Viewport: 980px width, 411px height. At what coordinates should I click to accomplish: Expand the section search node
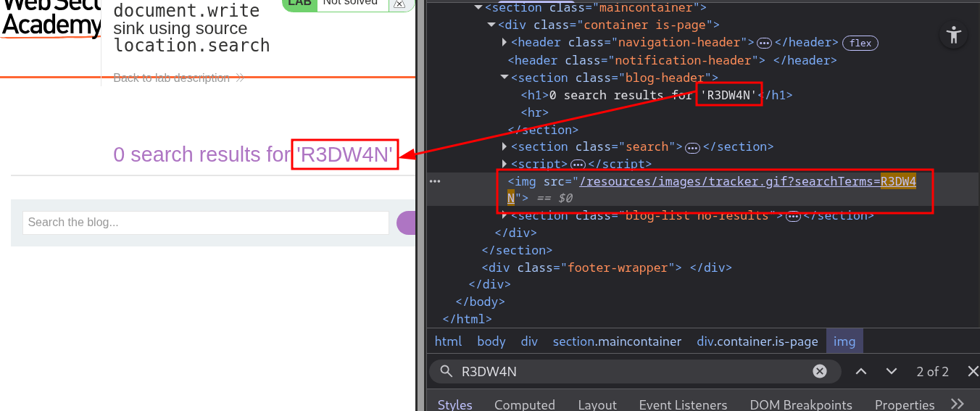(504, 147)
